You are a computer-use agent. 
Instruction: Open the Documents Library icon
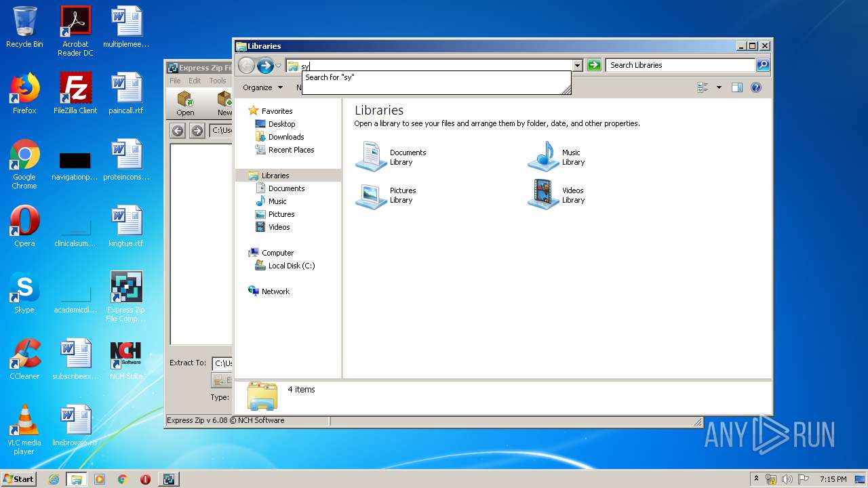tap(391, 157)
